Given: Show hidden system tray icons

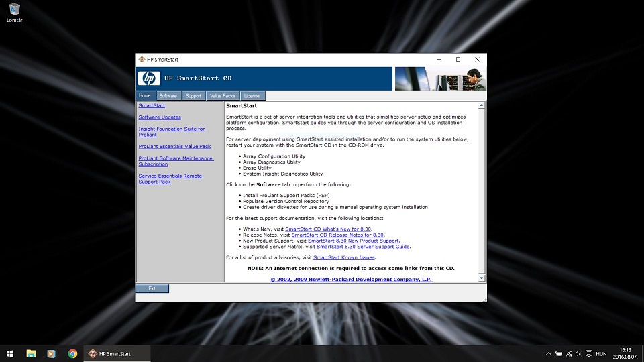Looking at the screenshot, I should coord(548,353).
